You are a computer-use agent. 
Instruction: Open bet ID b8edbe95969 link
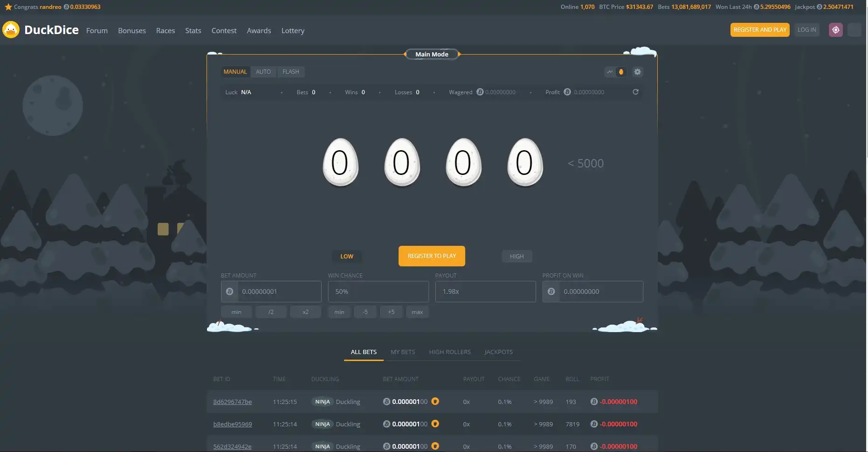click(233, 424)
